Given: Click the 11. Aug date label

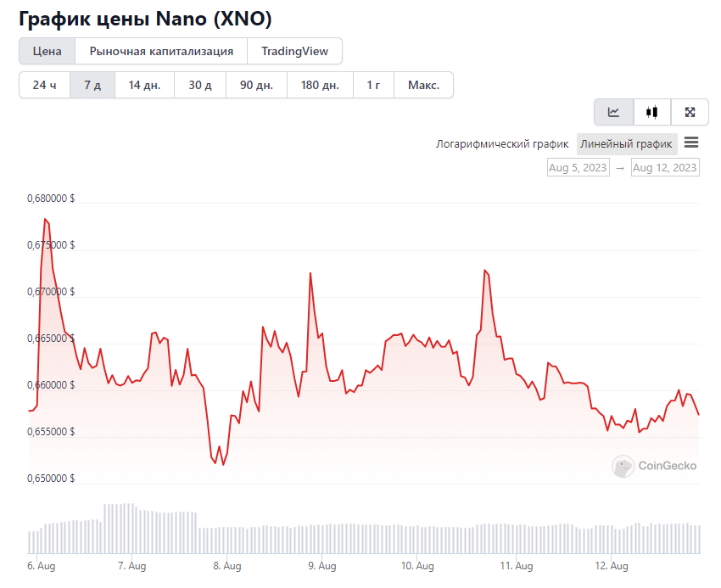Looking at the screenshot, I should point(517,566).
